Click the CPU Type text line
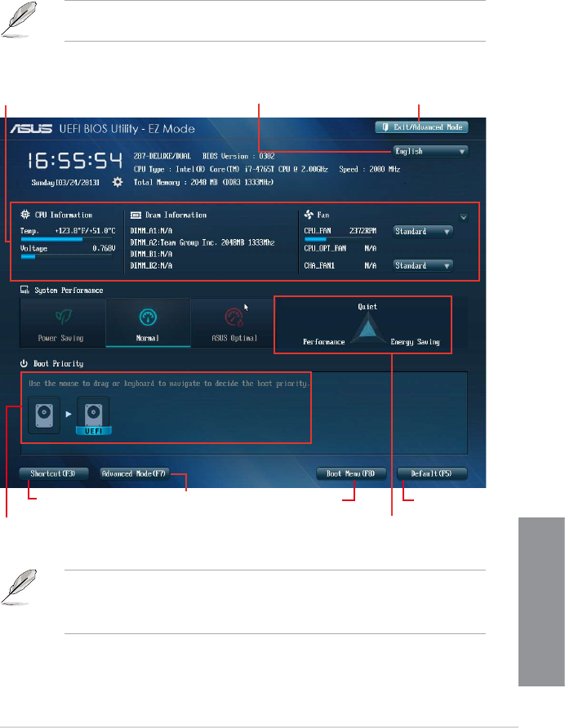The width and height of the screenshot is (565, 728). click(231, 170)
